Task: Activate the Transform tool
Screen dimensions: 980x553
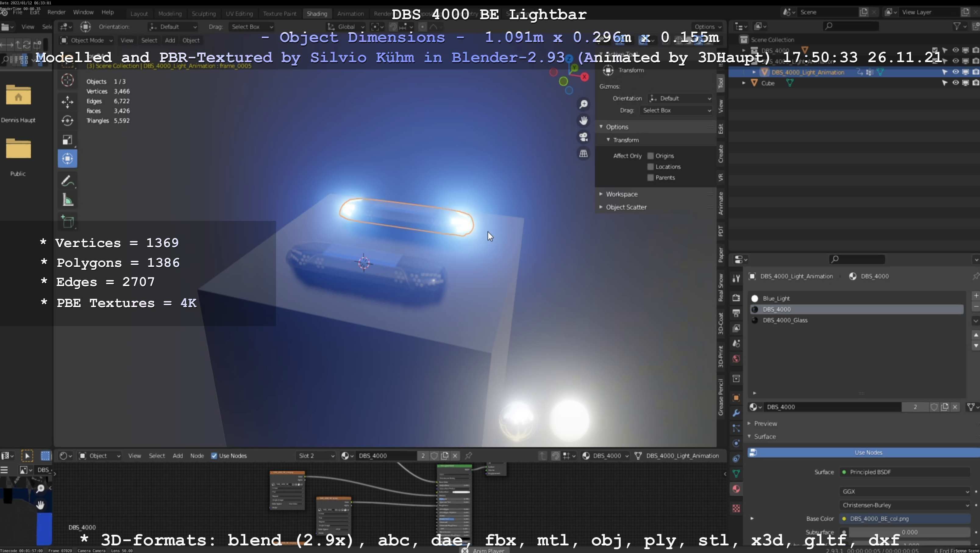Action: [x=67, y=159]
